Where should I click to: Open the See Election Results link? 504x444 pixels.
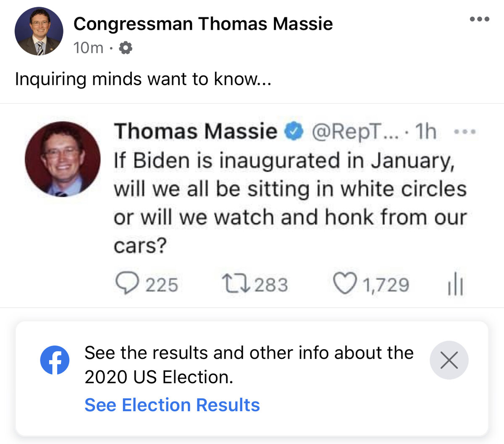click(x=172, y=405)
